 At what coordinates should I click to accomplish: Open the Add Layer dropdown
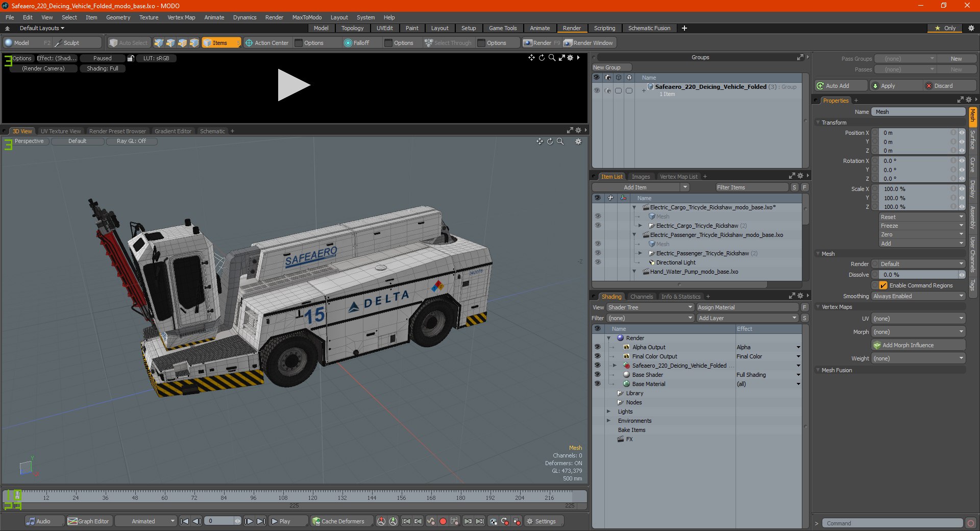pyautogui.click(x=747, y=318)
